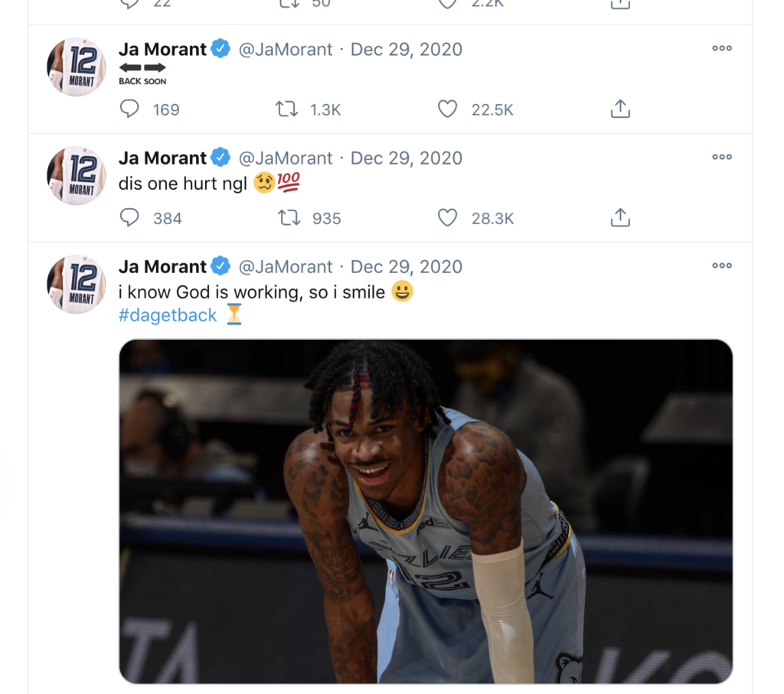Open profile avatar beside 'dis one hurt' tweet
Screen dimensions: 784x694
point(77,175)
